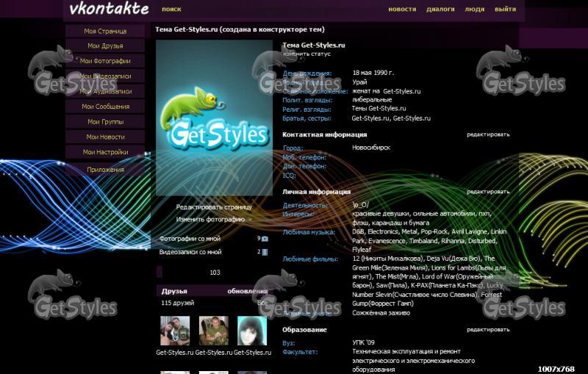Click Редактировать страницу below the profile photo

pyautogui.click(x=214, y=207)
